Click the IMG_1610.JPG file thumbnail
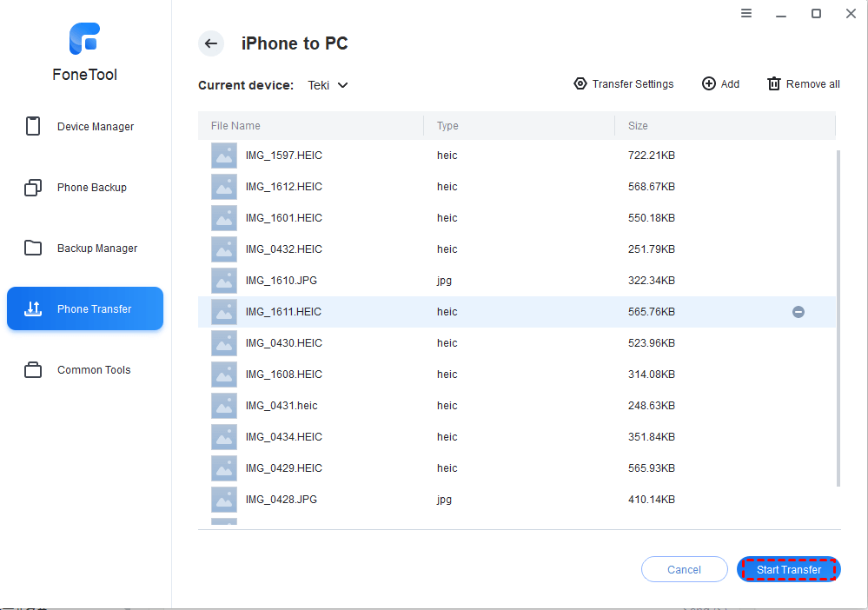 pyautogui.click(x=224, y=281)
